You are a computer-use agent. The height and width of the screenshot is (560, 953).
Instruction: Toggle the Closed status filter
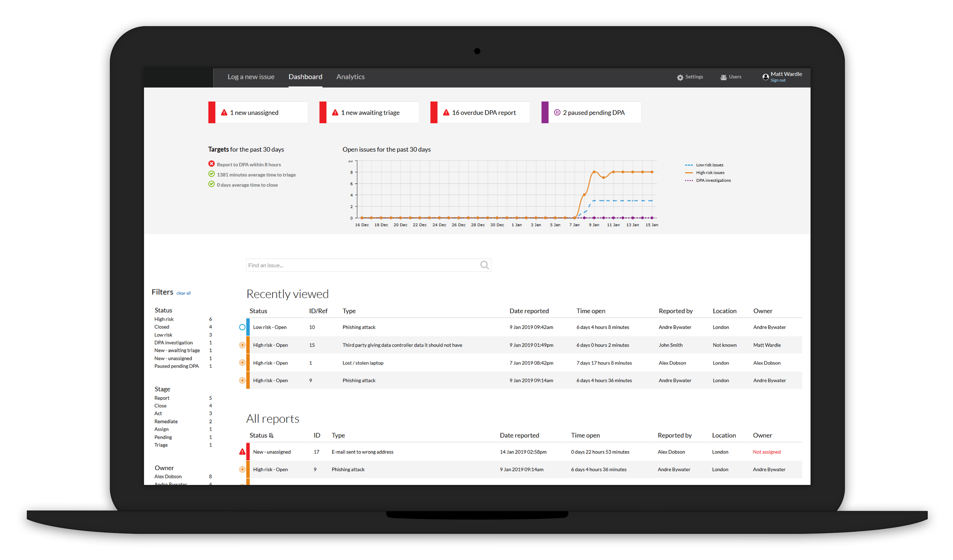coord(162,327)
